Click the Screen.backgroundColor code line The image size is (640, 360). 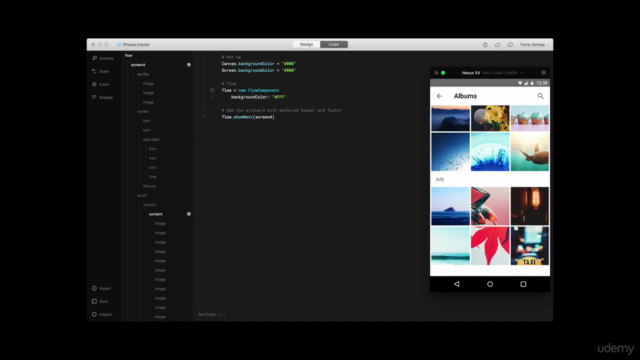click(259, 70)
